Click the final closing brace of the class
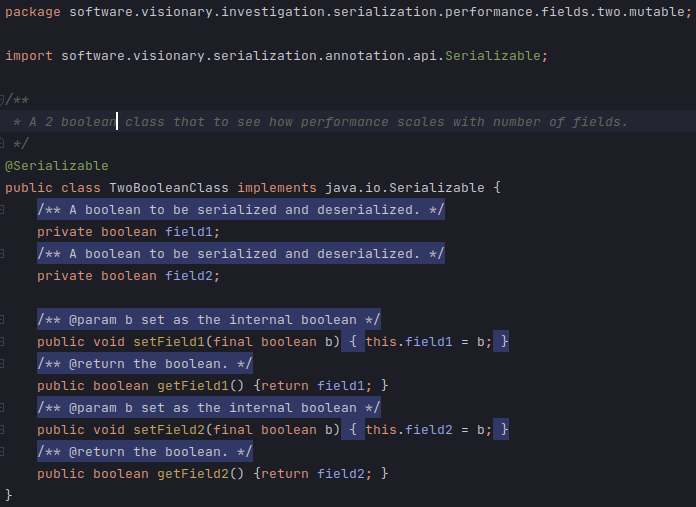The width and height of the screenshot is (696, 507). tap(9, 495)
